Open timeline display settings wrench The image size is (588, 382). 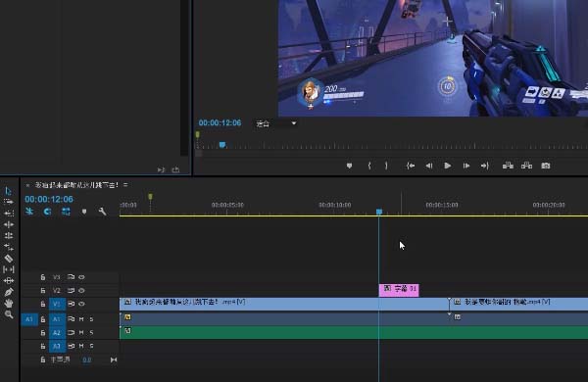[x=102, y=212]
